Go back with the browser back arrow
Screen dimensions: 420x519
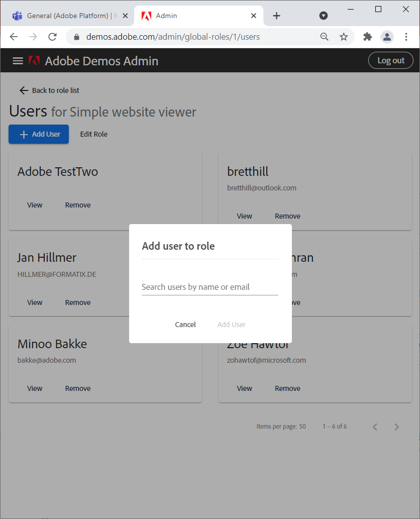pyautogui.click(x=14, y=37)
